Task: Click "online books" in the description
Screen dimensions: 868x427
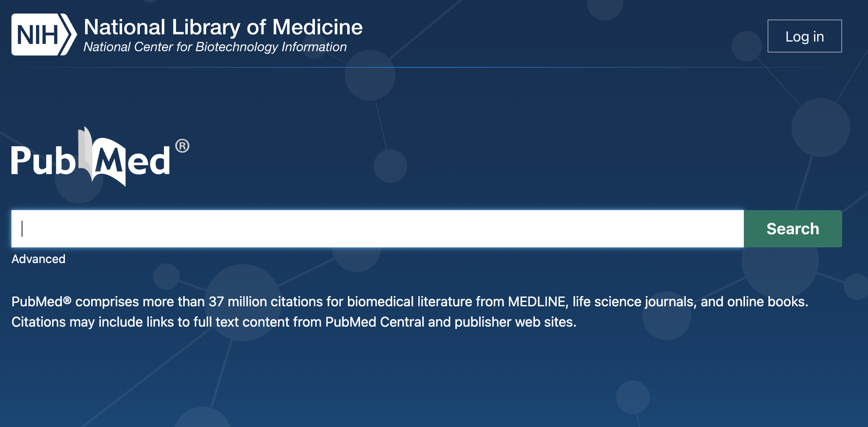Action: coord(766,302)
